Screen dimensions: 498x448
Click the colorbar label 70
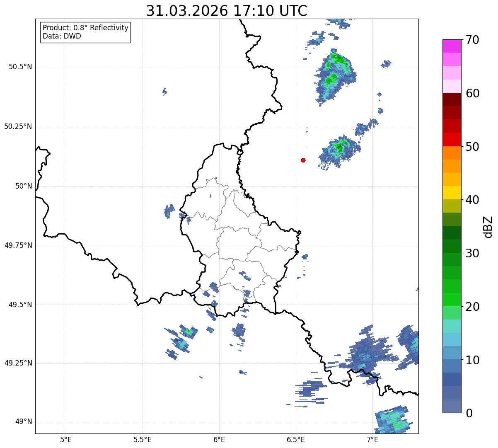click(472, 40)
